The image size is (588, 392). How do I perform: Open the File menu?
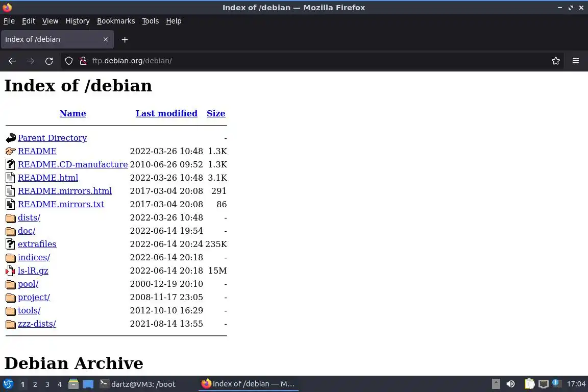(9, 21)
